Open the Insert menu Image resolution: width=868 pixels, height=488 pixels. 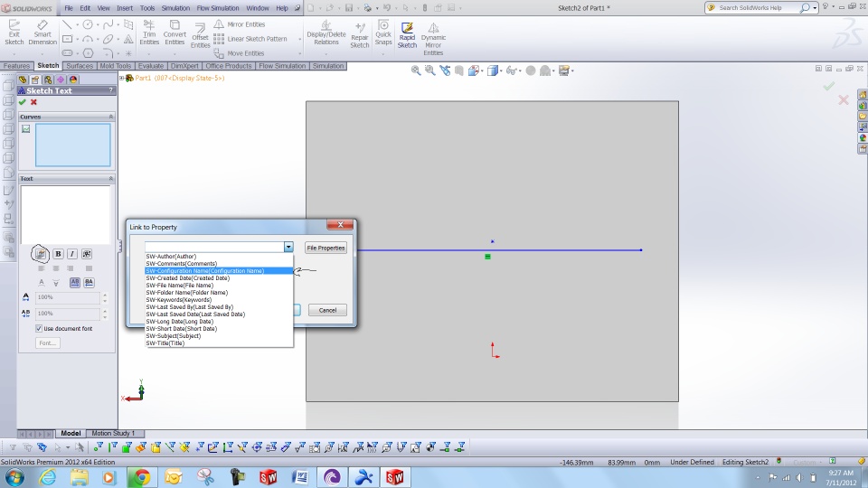click(125, 8)
